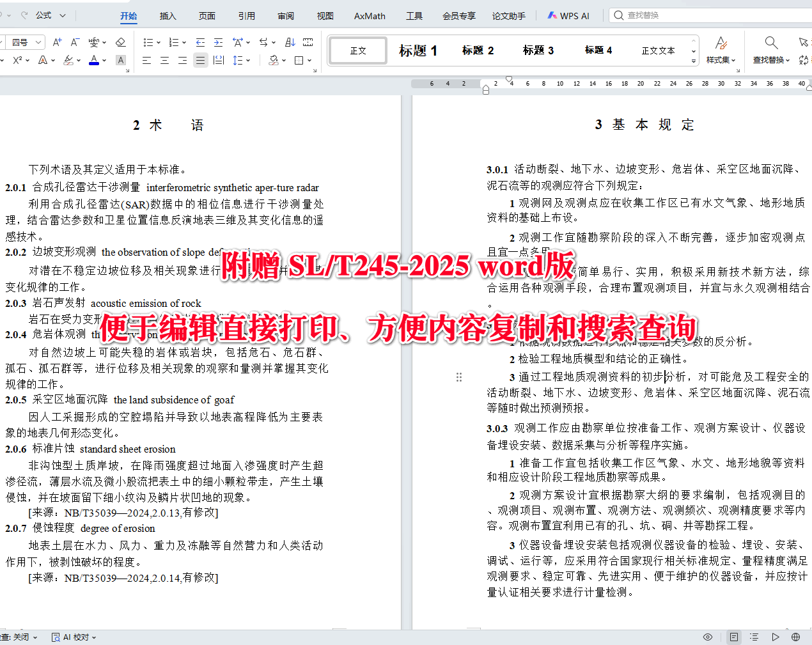Toggle the bulleted list formatting

tap(148, 42)
